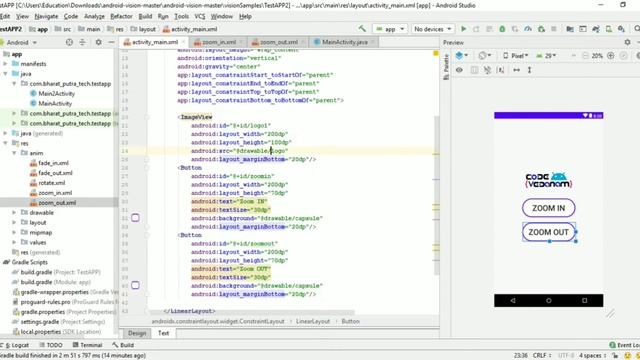
Task: Click the drawable gutter icon on line 40
Action: click(x=135, y=285)
